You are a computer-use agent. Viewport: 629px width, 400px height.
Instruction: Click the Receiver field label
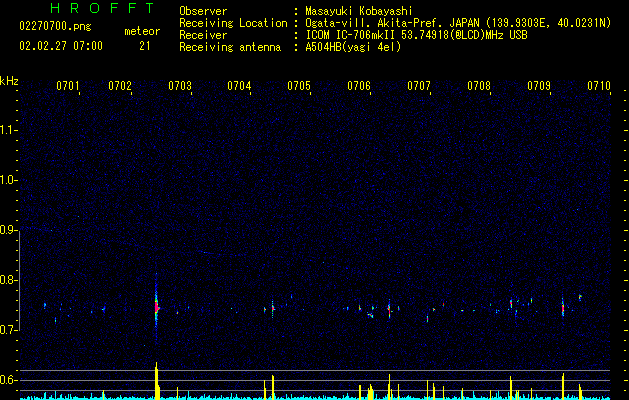(x=203, y=35)
